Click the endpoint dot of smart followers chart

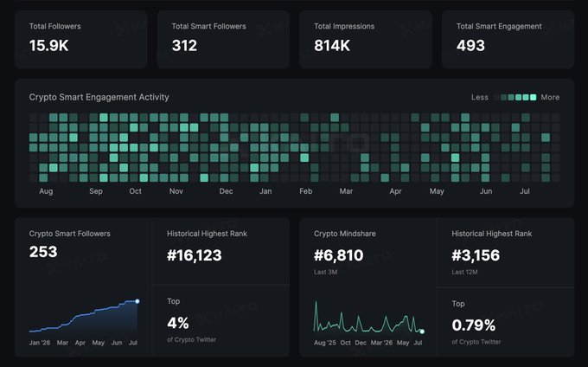[137, 301]
